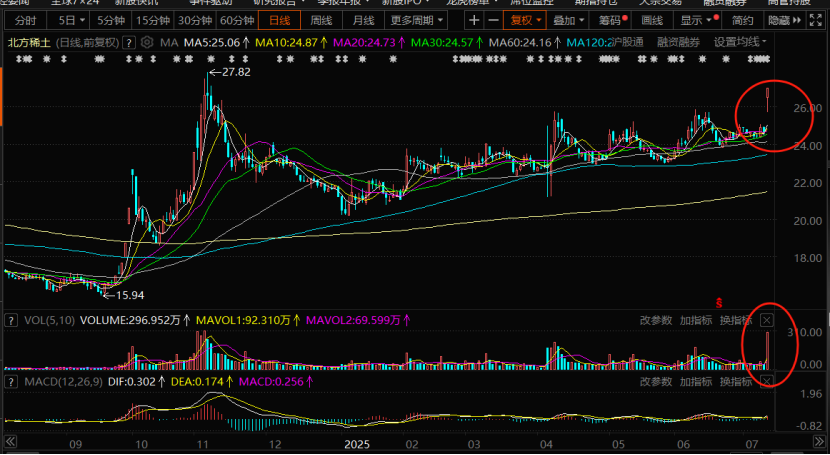Screen dimensions: 830x455
Task: Click the 26.00 price axis label
Action: 808,108
